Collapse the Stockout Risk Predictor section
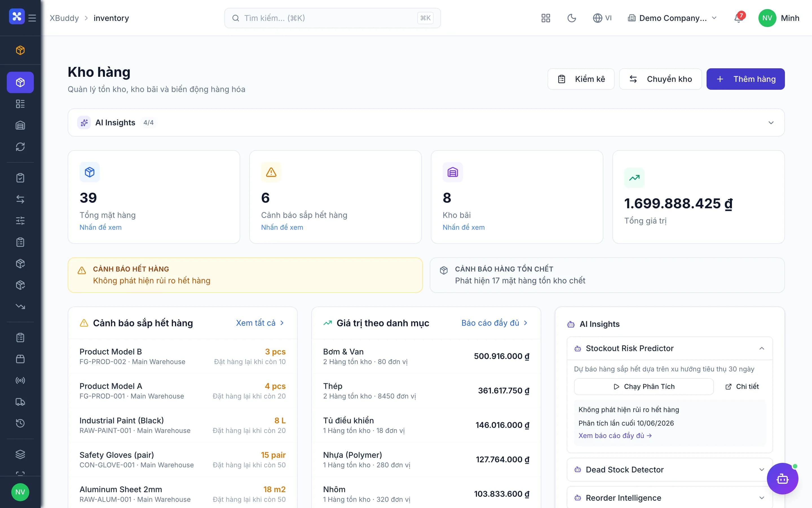Viewport: 812px width, 508px height. click(x=762, y=349)
